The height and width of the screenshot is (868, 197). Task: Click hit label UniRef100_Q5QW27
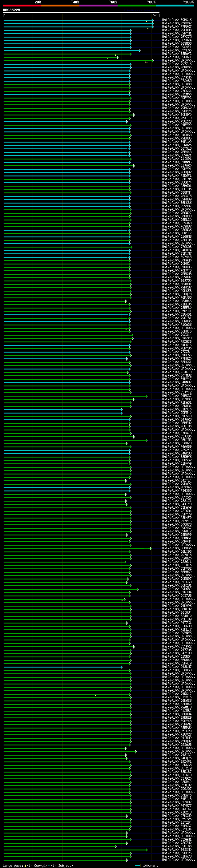177,213
